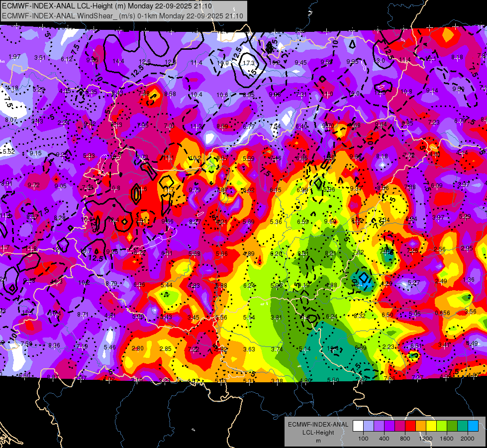Click the LCL-Height title line
The image size is (487, 448).
click(107, 6)
